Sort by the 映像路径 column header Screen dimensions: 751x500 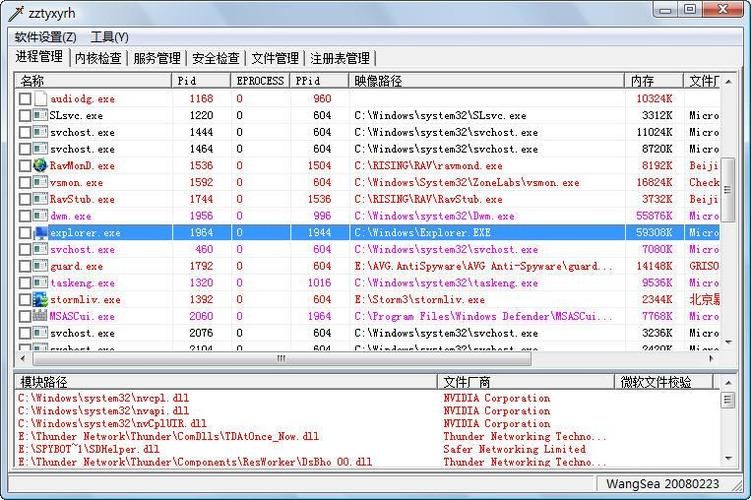click(487, 80)
